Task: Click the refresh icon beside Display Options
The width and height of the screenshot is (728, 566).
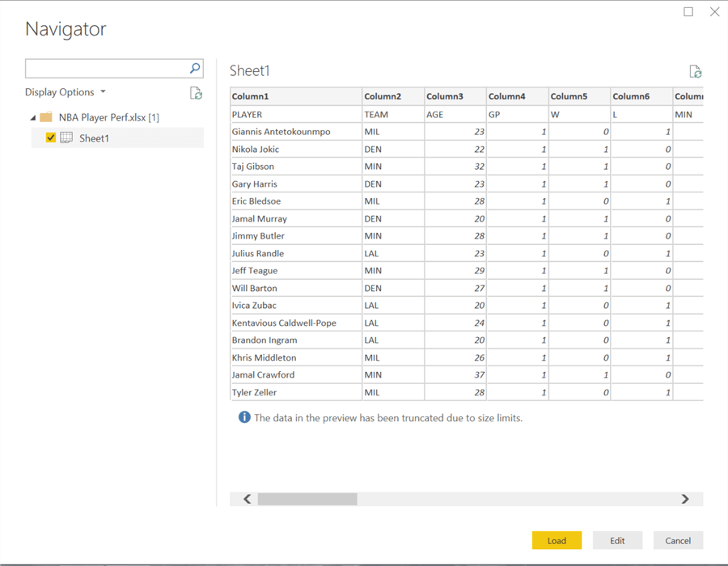Action: pos(196,93)
